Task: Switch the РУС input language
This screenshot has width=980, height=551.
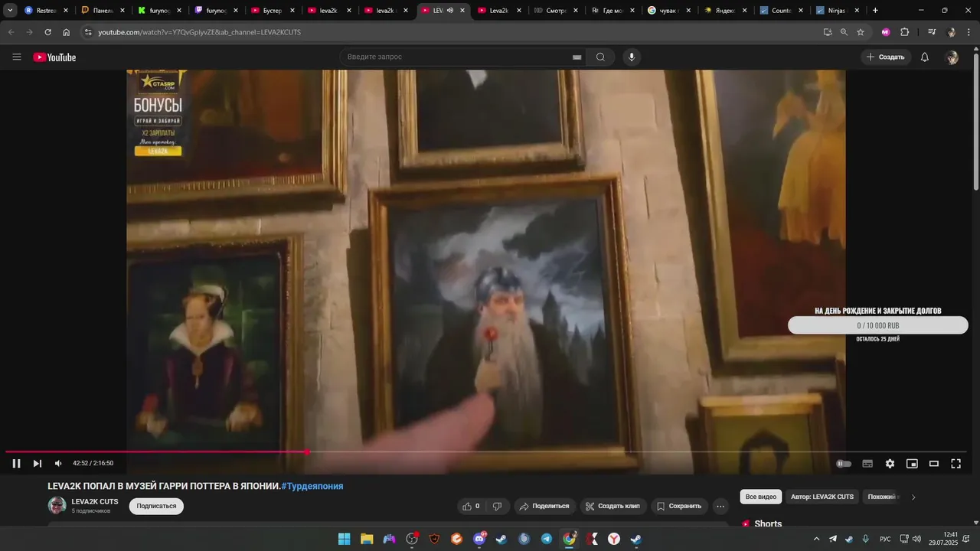Action: [x=885, y=539]
